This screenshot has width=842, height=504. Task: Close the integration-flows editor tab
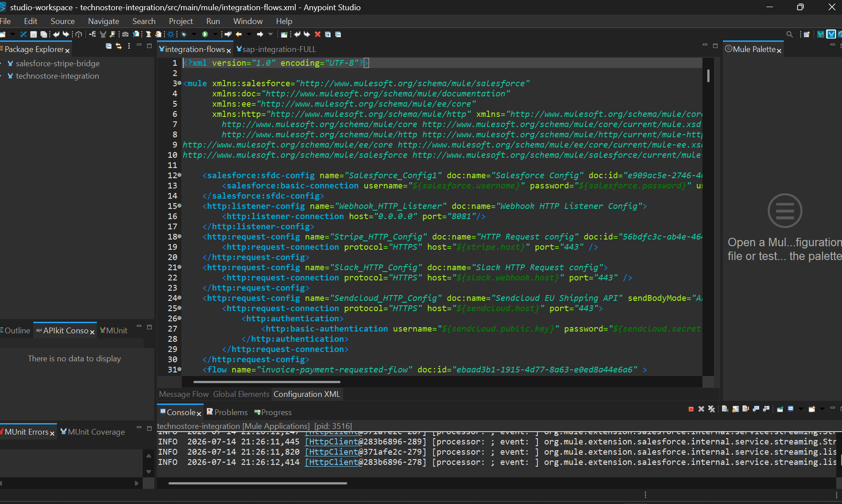[229, 51]
